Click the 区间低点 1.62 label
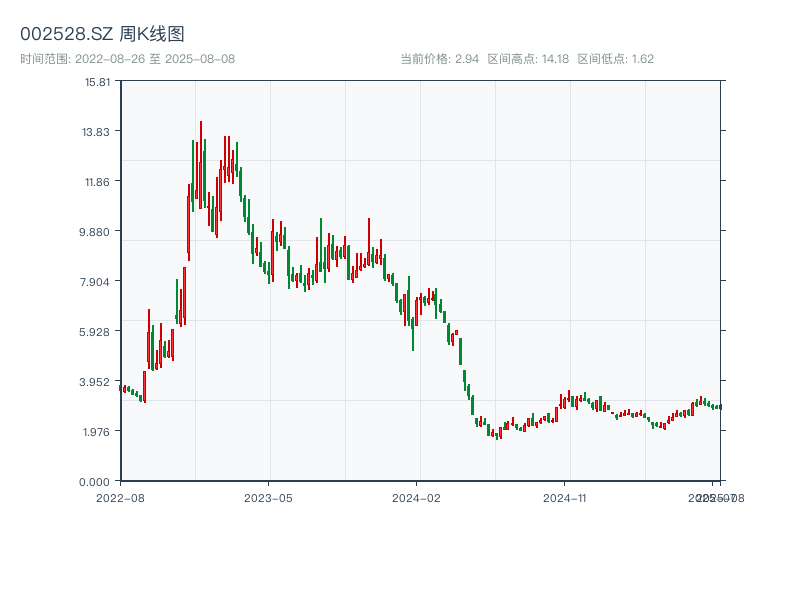Image resolution: width=800 pixels, height=600 pixels. 615,59
